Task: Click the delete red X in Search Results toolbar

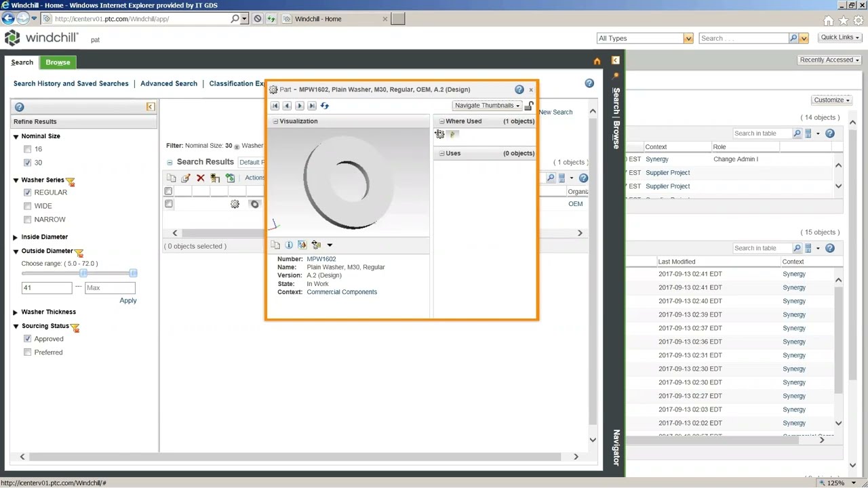Action: point(201,178)
